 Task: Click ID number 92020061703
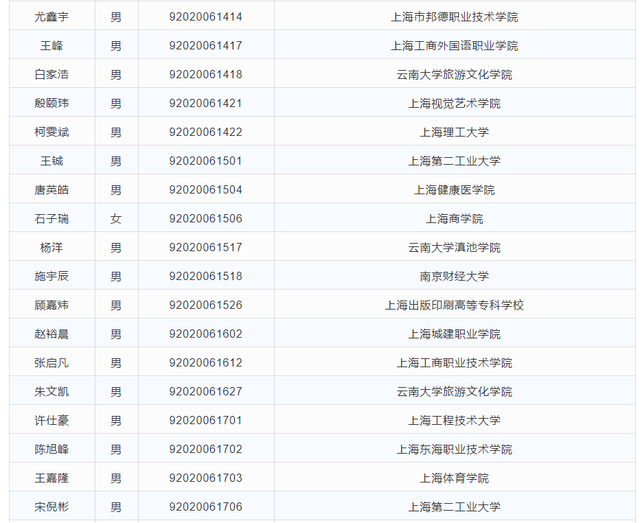click(206, 478)
